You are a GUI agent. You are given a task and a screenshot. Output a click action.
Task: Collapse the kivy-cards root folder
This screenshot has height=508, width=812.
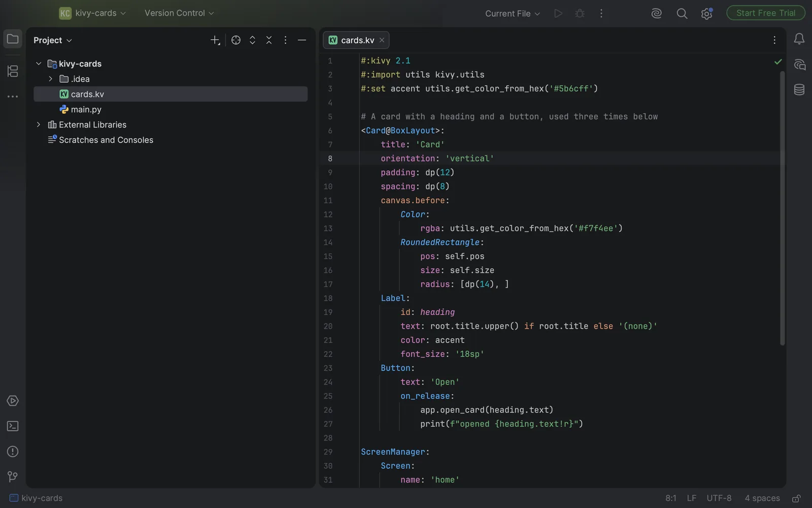tap(39, 63)
